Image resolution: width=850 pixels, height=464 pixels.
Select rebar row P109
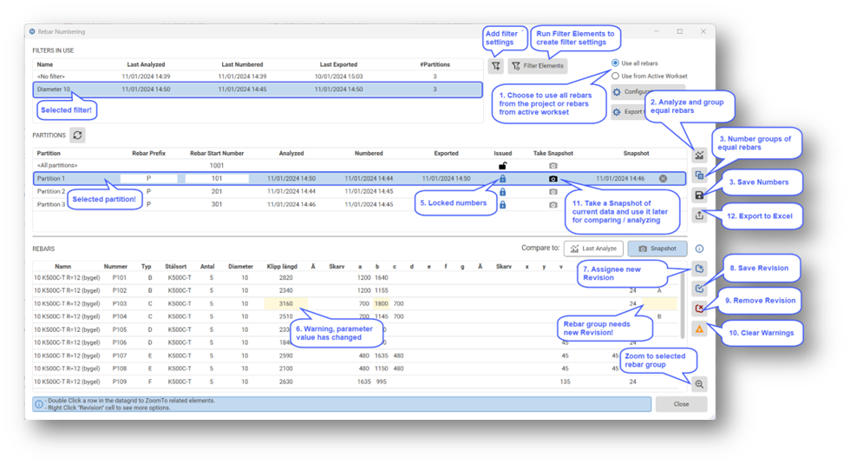click(x=356, y=382)
